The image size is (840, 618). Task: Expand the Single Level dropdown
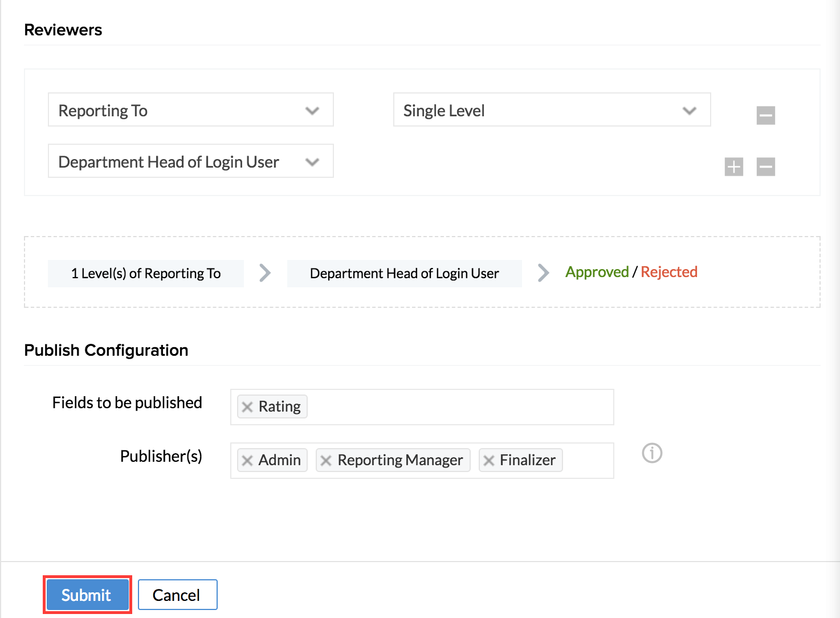(551, 110)
